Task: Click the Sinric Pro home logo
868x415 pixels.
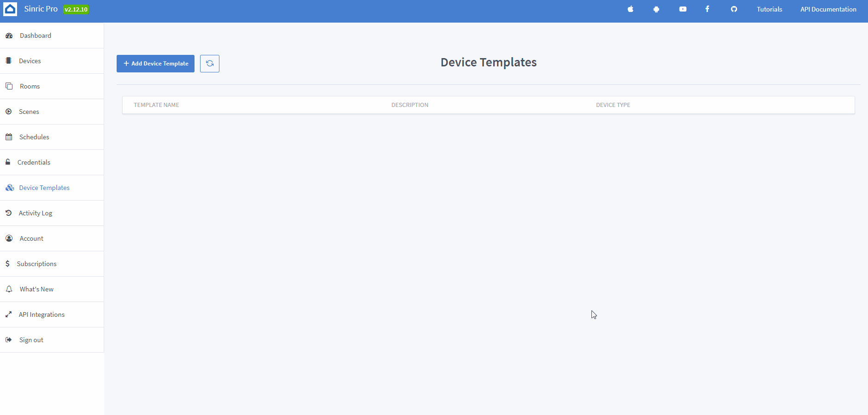Action: [x=10, y=9]
